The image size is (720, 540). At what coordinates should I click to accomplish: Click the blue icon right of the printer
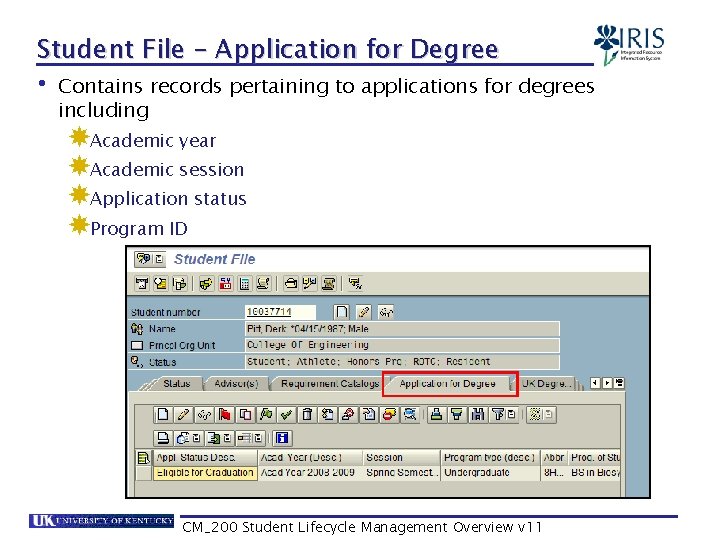coord(183,438)
